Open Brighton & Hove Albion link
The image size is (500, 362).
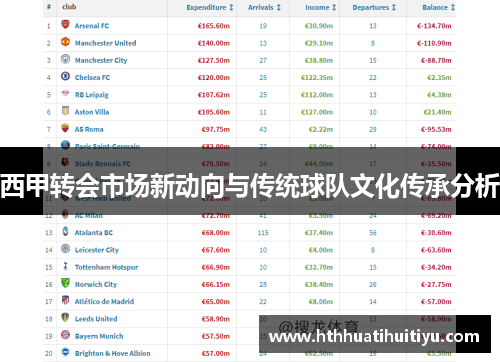[113, 353]
